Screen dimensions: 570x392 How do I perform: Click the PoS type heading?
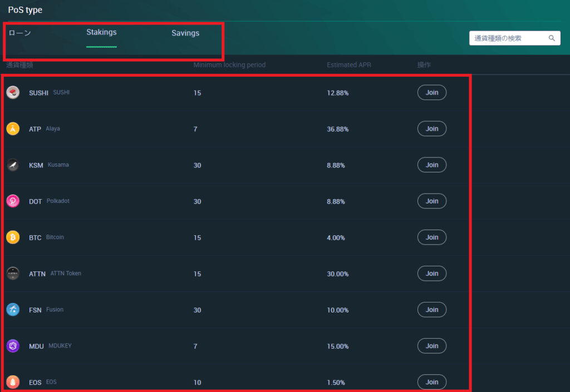[25, 10]
